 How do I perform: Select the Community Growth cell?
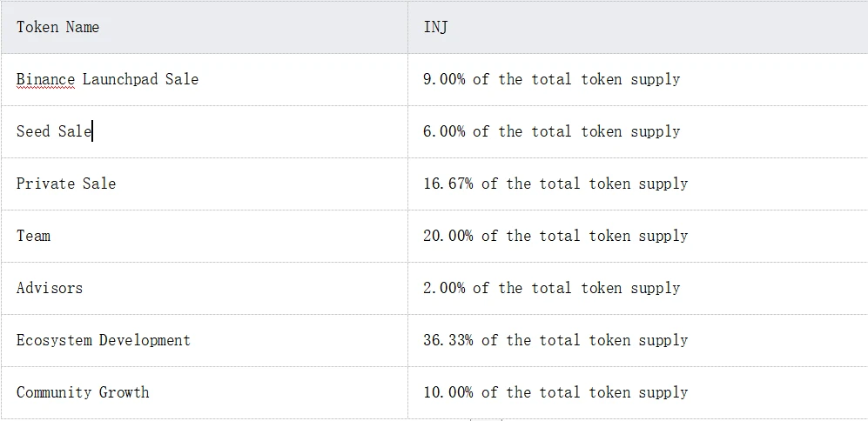click(x=83, y=392)
